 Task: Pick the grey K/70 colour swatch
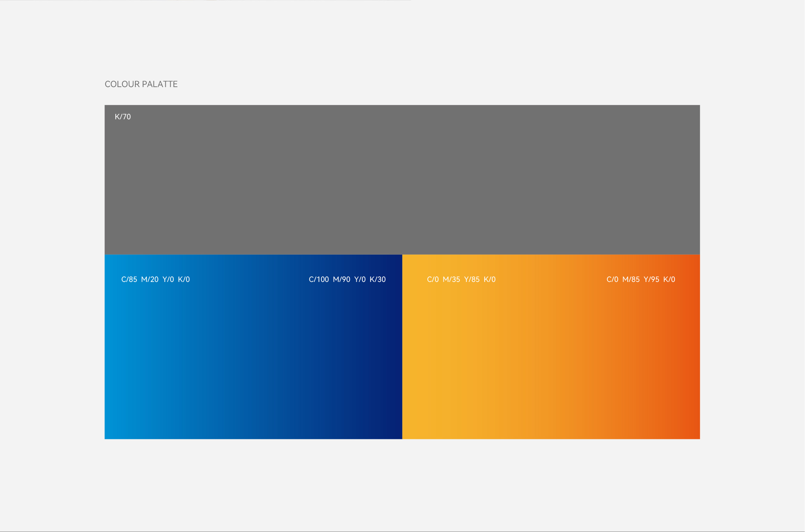click(x=402, y=180)
